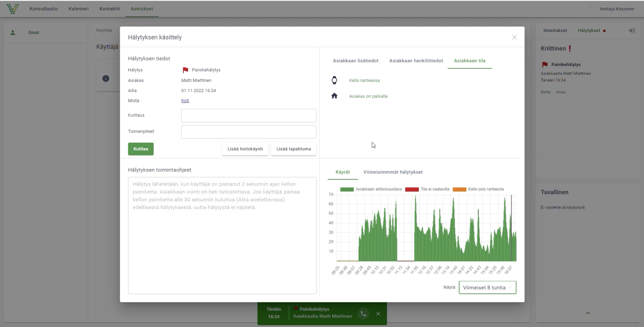
Task: Open Viimeisimmät hälytykset tab
Action: [x=393, y=172]
